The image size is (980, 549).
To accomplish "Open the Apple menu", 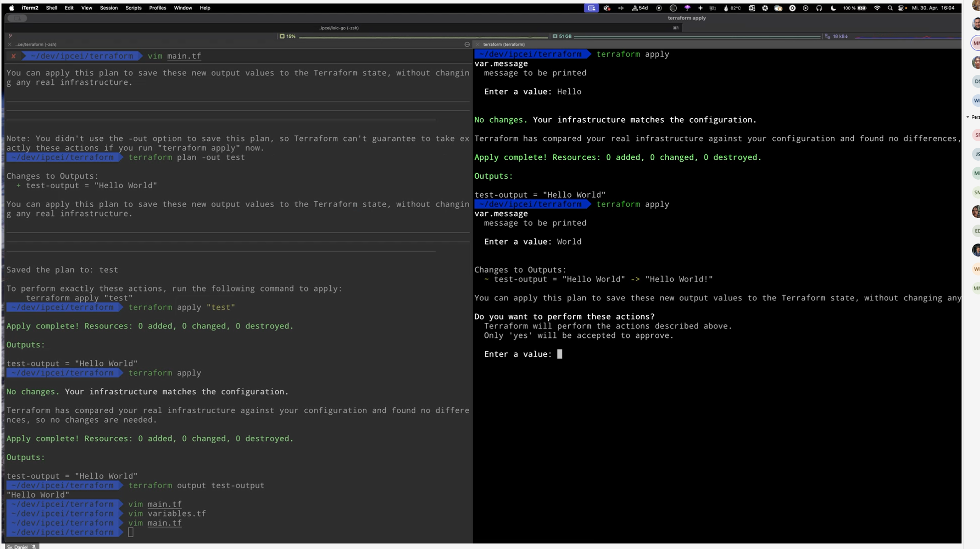I will (11, 8).
